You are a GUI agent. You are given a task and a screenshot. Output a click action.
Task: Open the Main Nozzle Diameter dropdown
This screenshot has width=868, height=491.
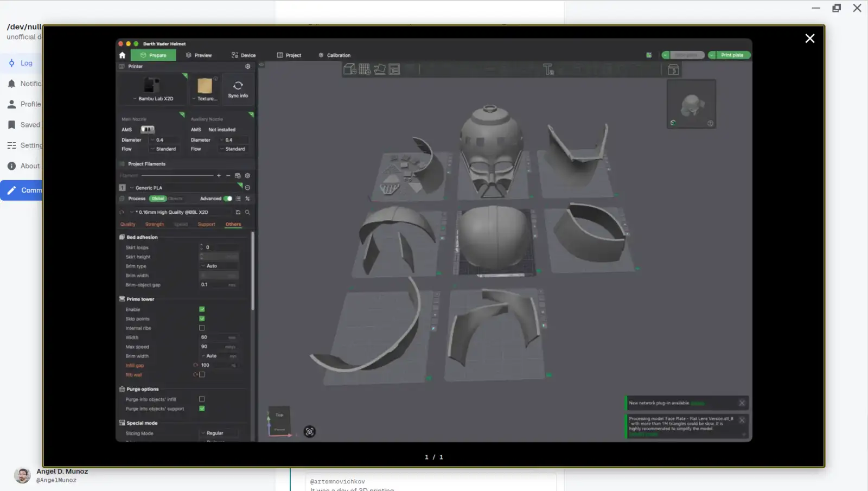coord(164,140)
